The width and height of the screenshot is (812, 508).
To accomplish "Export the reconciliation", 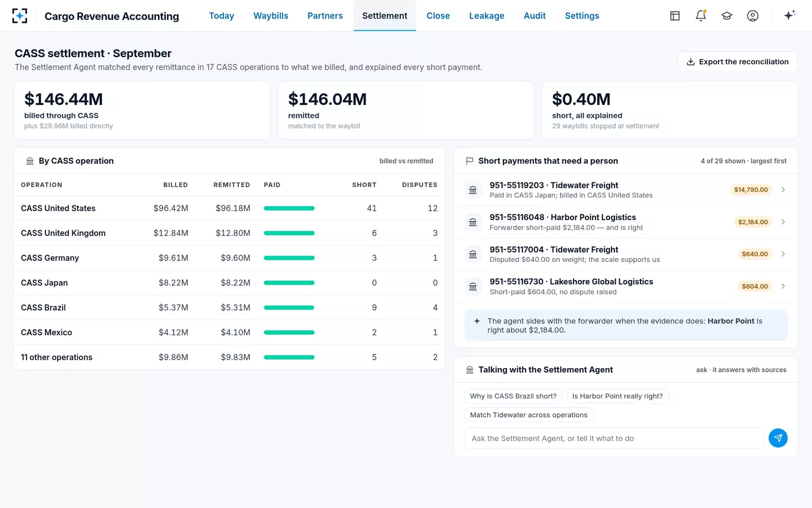I will click(x=738, y=62).
